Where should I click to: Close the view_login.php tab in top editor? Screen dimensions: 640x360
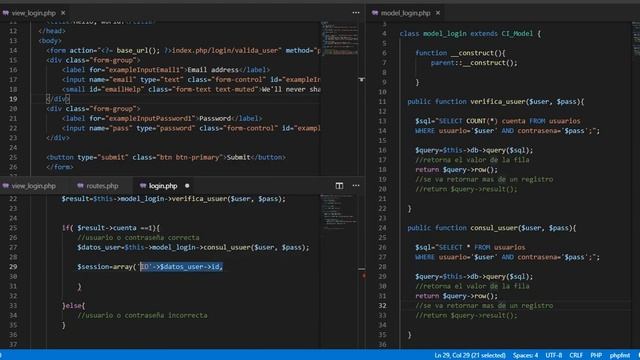63,13
